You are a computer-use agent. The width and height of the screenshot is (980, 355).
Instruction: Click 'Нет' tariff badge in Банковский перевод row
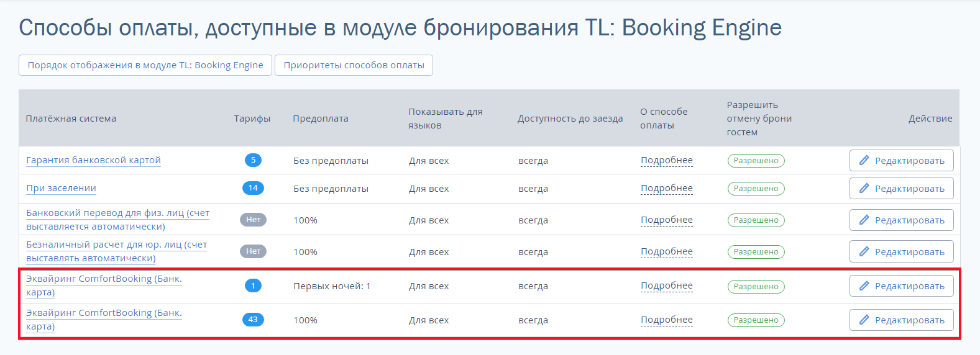point(253,220)
